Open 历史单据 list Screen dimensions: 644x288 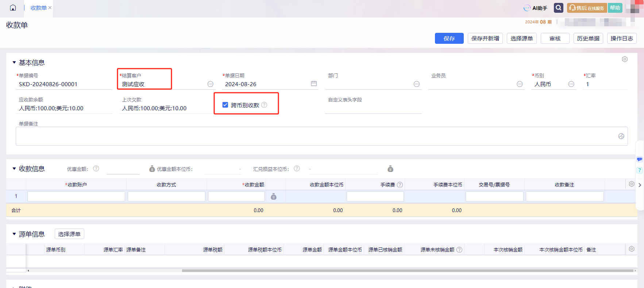tap(588, 38)
